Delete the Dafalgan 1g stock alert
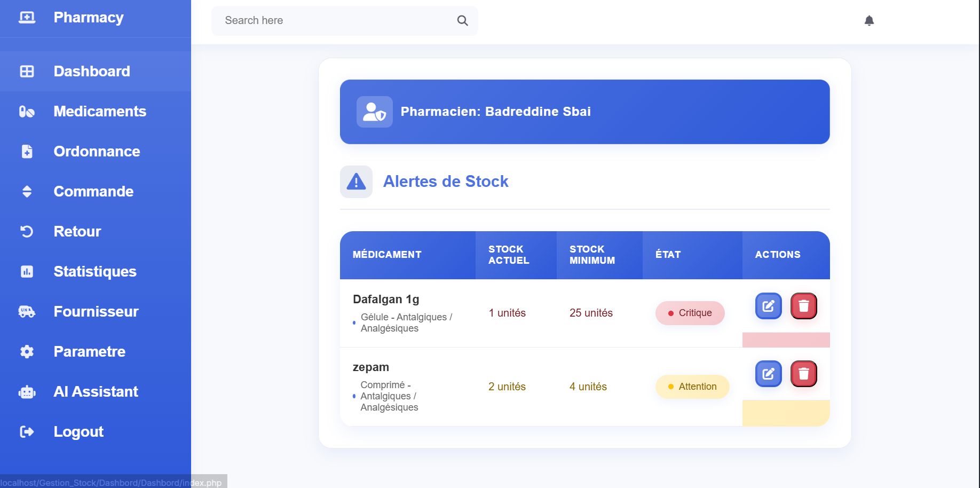This screenshot has width=980, height=488. [803, 306]
